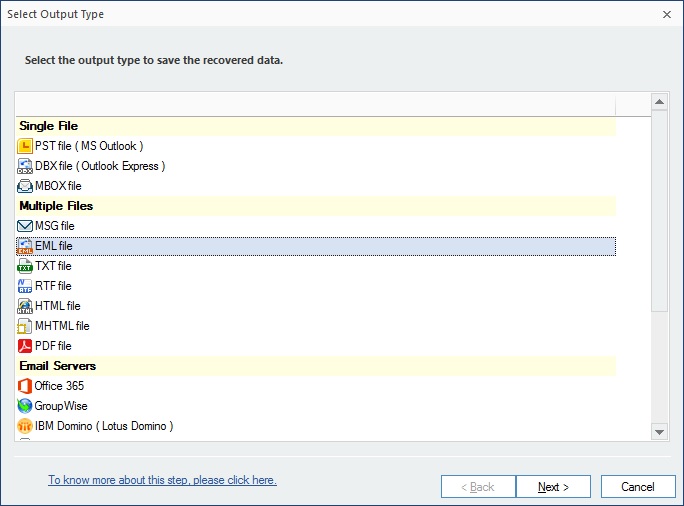Click the Office 365 logo icon
Image resolution: width=684 pixels, height=506 pixels.
coord(25,386)
